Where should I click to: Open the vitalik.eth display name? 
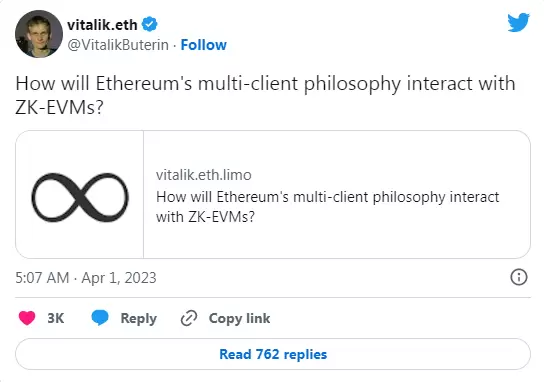(102, 25)
